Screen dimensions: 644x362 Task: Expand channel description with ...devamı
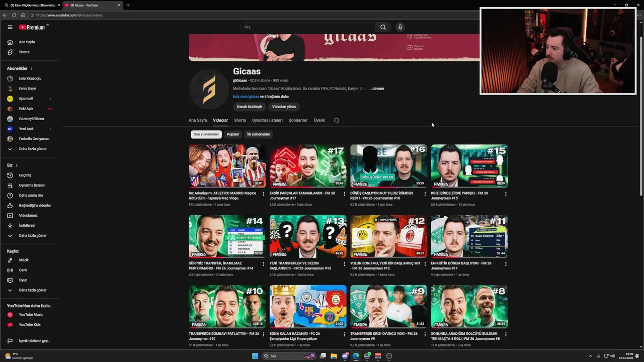click(x=377, y=88)
